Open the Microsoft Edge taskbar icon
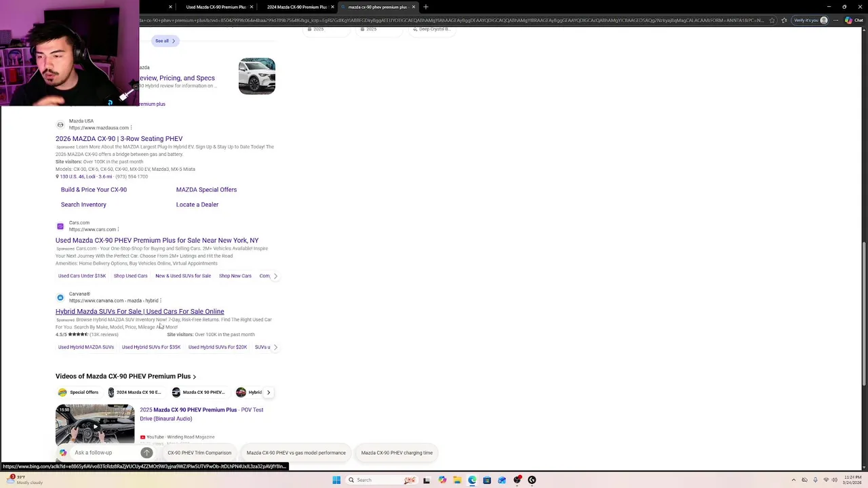Viewport: 868px width, 488px height. tap(472, 480)
